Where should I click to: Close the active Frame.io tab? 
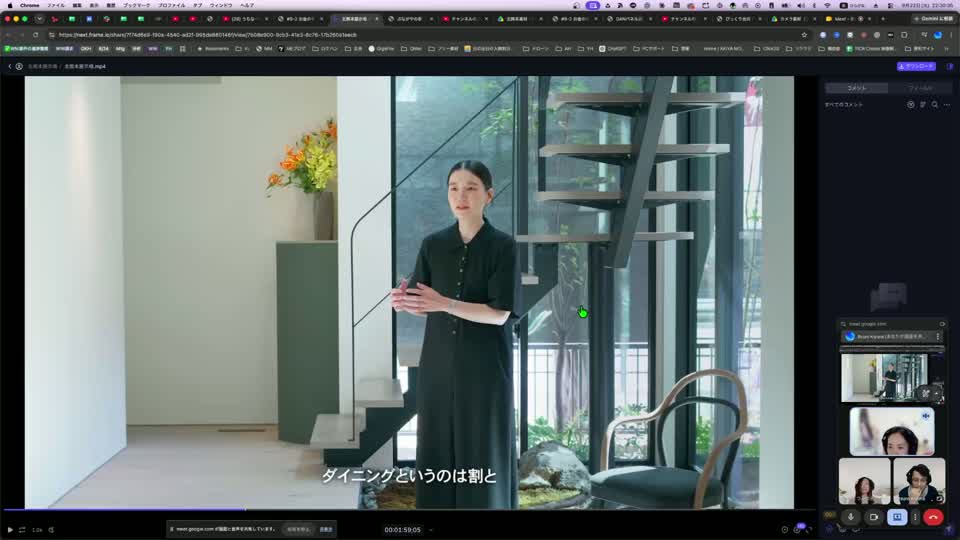(x=377, y=19)
